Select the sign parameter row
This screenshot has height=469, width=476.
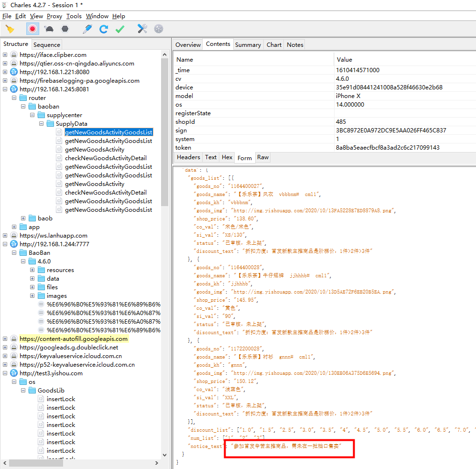click(x=325, y=131)
